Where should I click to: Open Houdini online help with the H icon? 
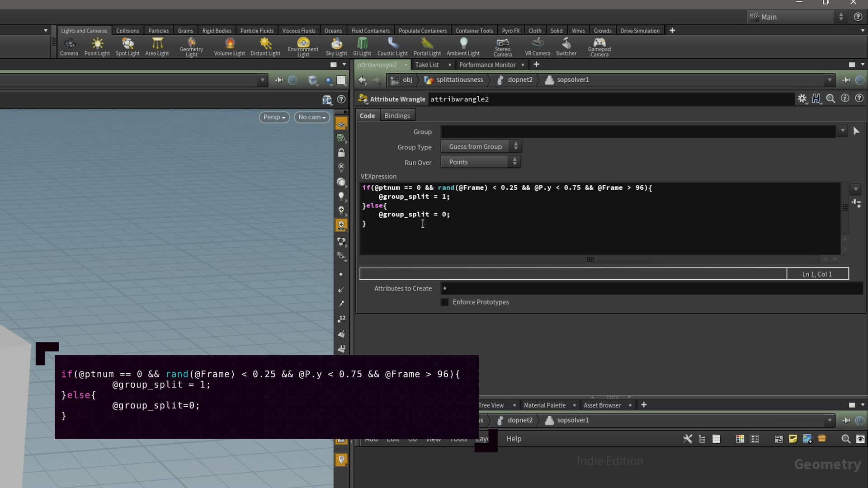click(816, 99)
